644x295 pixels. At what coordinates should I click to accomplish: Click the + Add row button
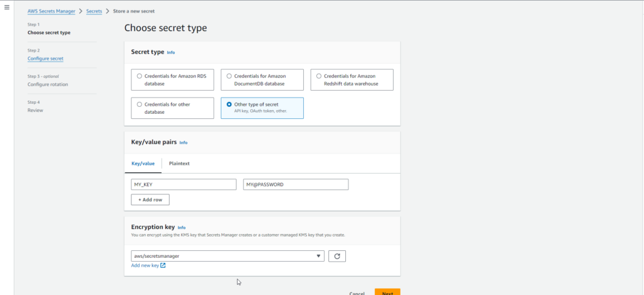(x=150, y=199)
